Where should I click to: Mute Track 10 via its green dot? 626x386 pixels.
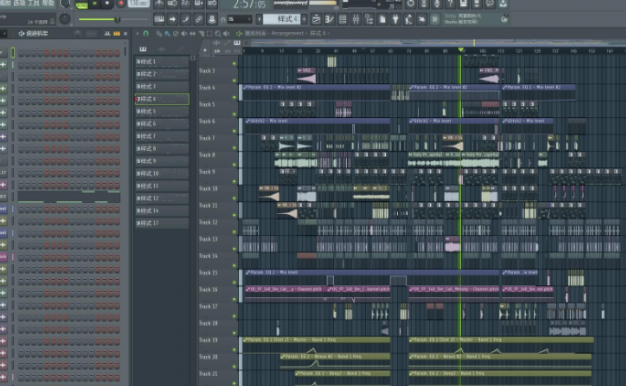pos(234,198)
